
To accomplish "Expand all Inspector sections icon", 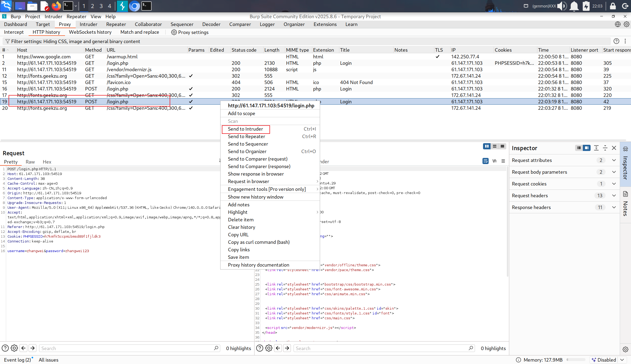I will (596, 148).
